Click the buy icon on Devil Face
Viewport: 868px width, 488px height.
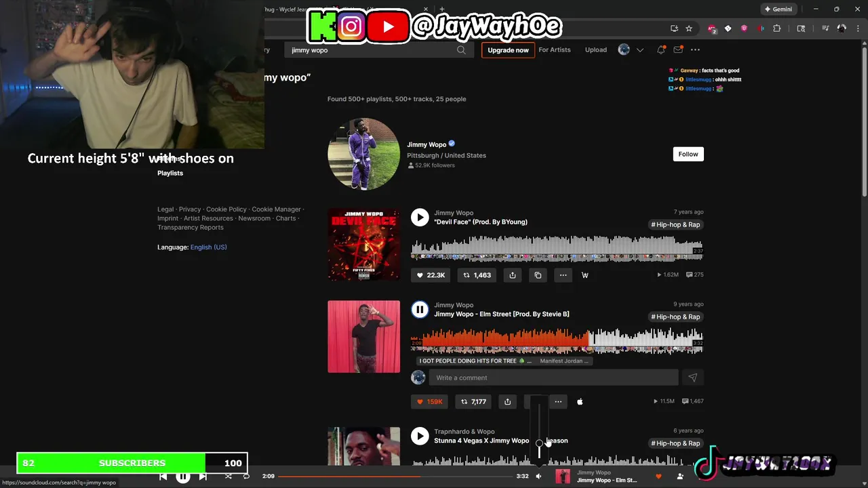585,275
